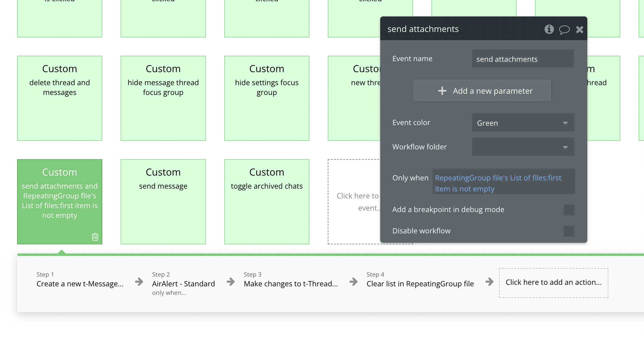The height and width of the screenshot is (342, 644).
Task: Click the plus icon to add a parameter
Action: [x=442, y=91]
